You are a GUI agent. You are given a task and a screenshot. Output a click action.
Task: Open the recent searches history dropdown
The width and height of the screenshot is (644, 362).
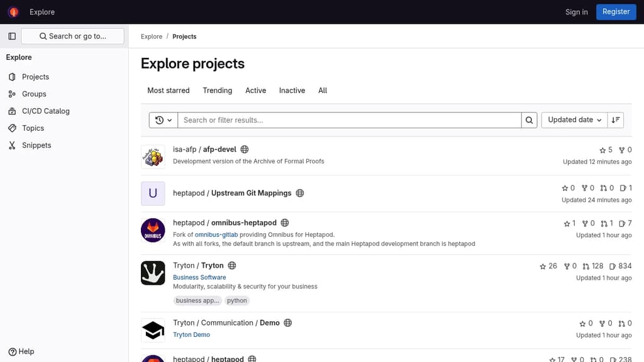coord(163,120)
